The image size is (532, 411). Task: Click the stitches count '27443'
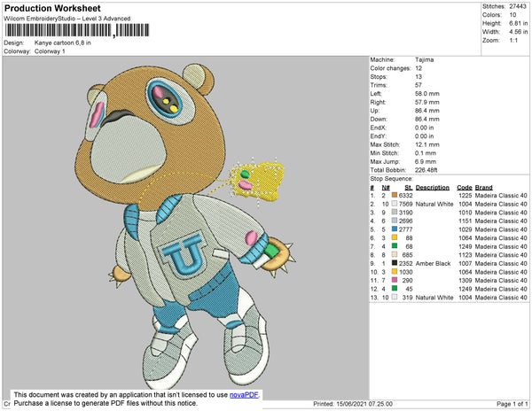(518, 6)
